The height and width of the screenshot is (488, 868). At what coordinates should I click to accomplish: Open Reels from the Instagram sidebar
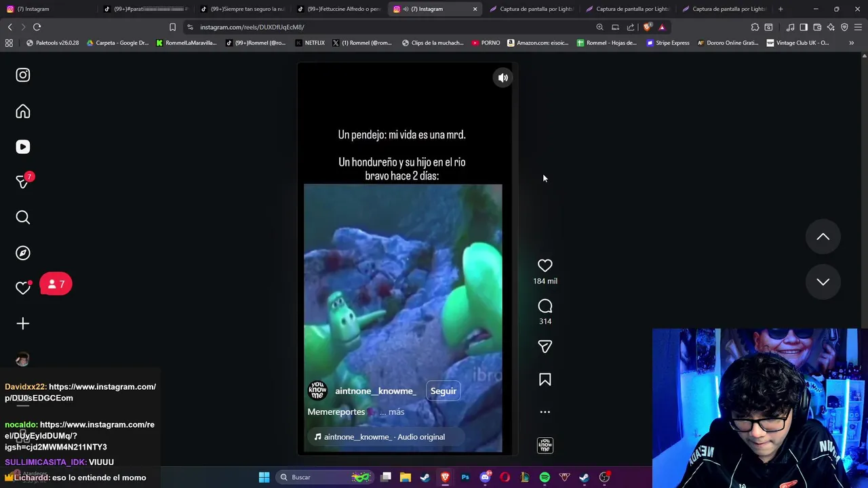click(23, 146)
